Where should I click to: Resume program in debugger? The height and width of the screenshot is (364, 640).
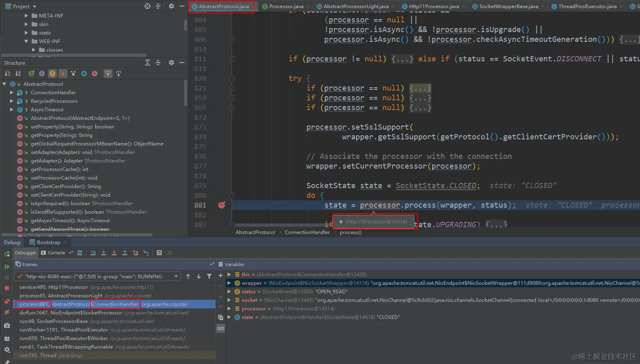pyautogui.click(x=7, y=267)
